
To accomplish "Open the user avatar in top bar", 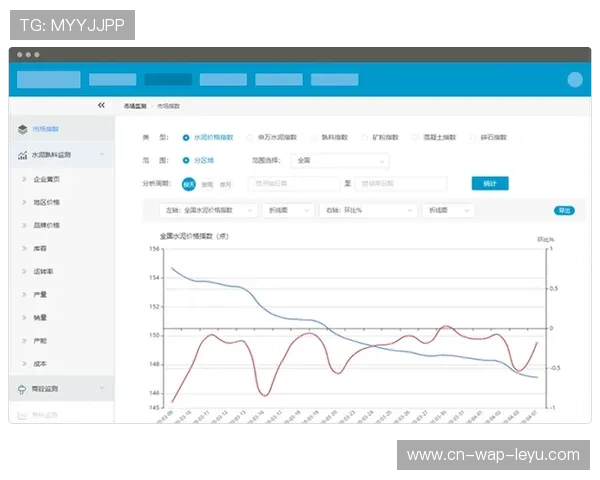I will pos(574,80).
